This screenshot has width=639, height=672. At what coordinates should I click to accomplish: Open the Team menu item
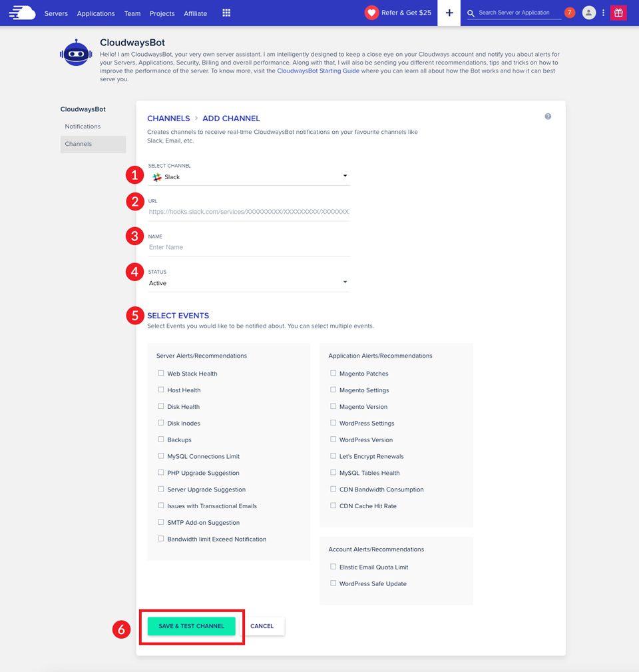click(x=132, y=13)
